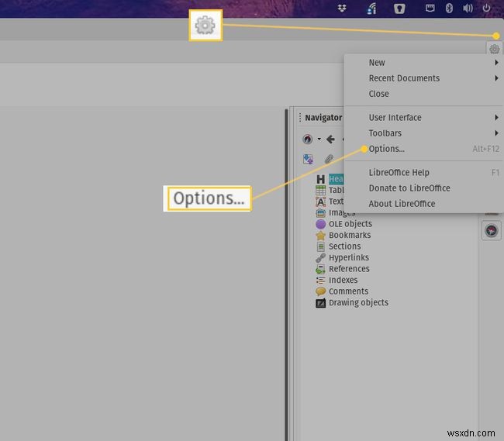This screenshot has height=441, width=504.
Task: Select the Text frames icon in Navigator
Action: [x=320, y=202]
